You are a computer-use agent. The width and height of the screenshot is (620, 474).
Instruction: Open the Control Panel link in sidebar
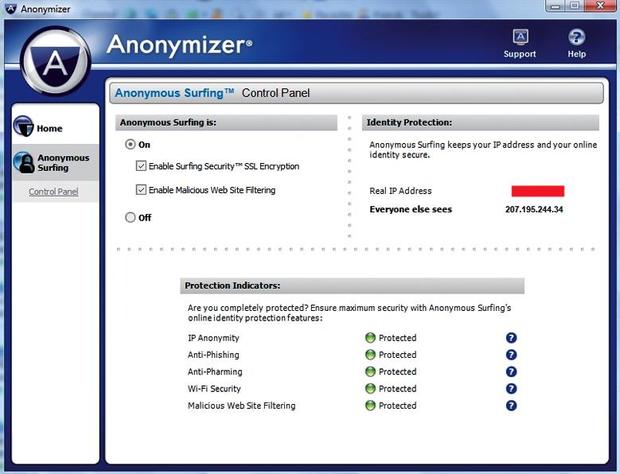click(53, 191)
